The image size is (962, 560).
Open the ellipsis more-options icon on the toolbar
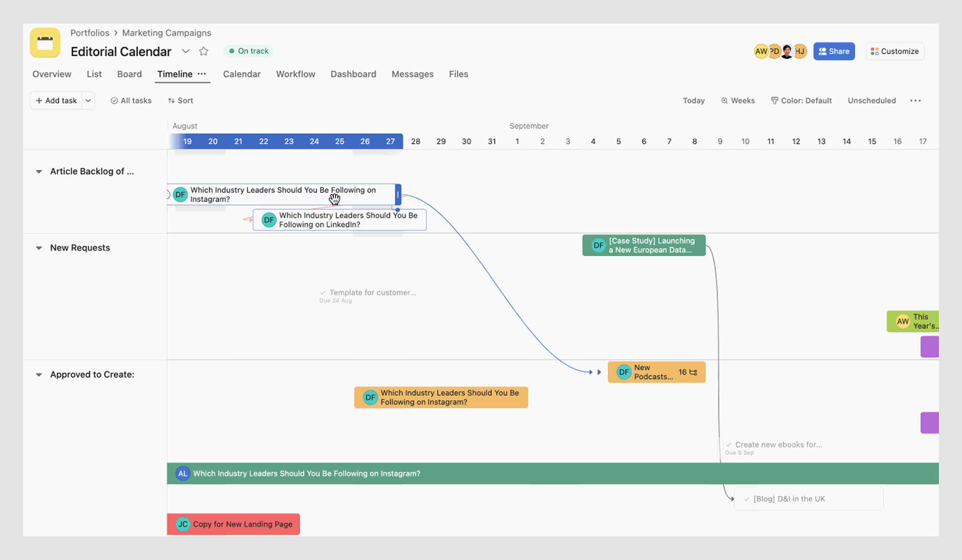coord(915,101)
